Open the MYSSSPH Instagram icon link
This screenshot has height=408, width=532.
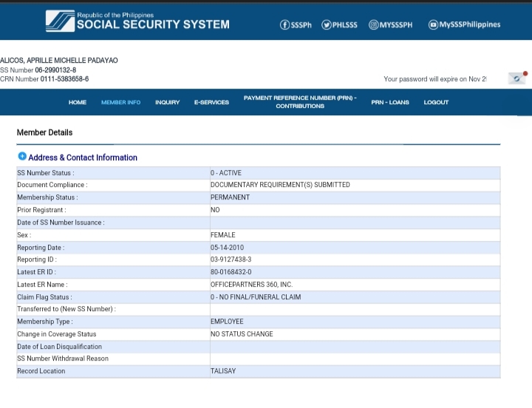pos(374,24)
